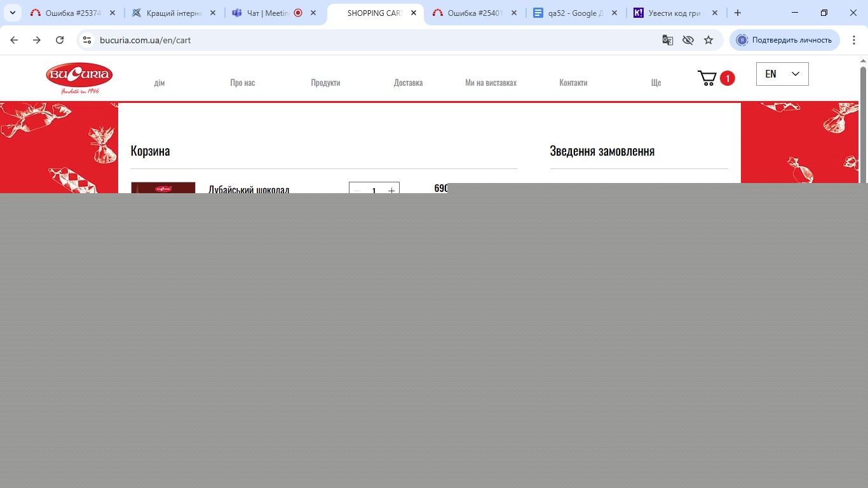The width and height of the screenshot is (868, 488).
Task: Expand the EN language dropdown
Action: 782,74
